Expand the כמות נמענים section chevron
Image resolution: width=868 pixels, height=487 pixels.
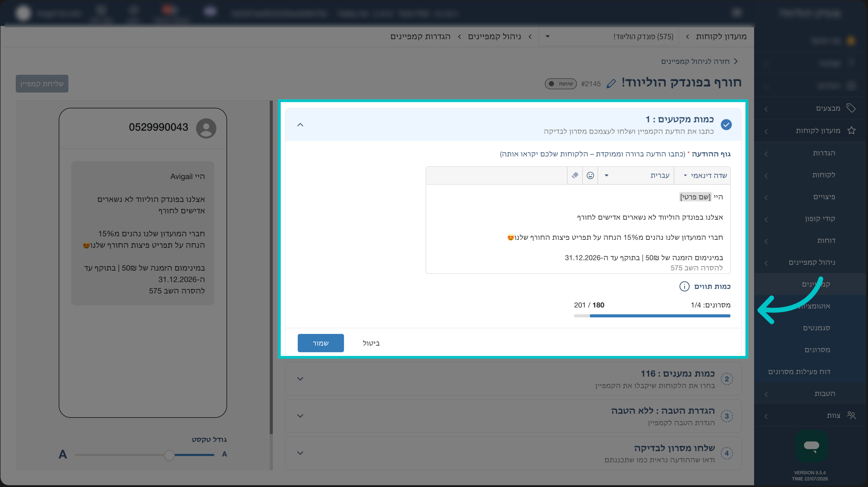click(x=300, y=379)
